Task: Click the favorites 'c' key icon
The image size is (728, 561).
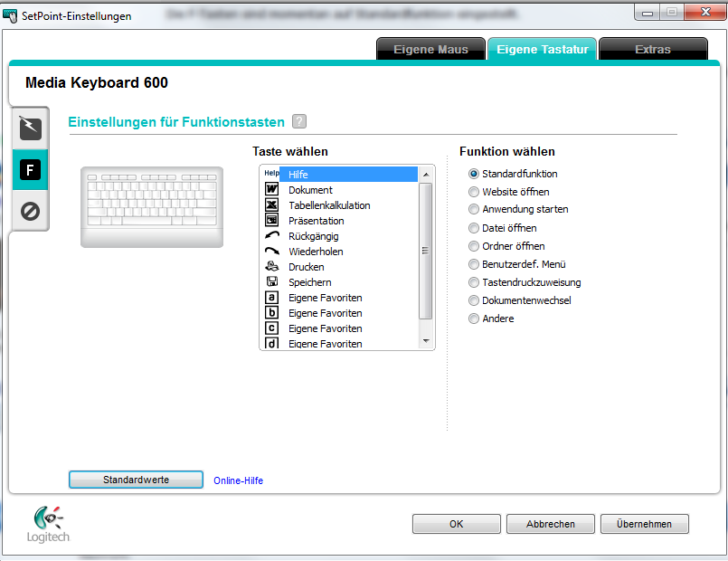Action: [271, 328]
